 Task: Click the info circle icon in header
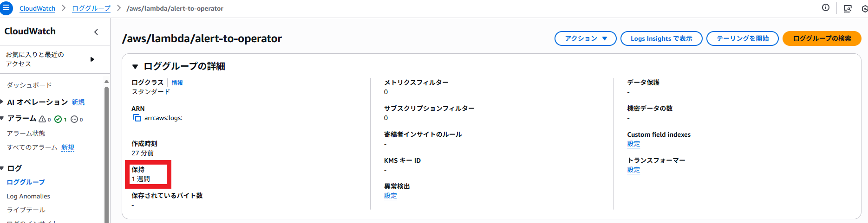click(825, 8)
